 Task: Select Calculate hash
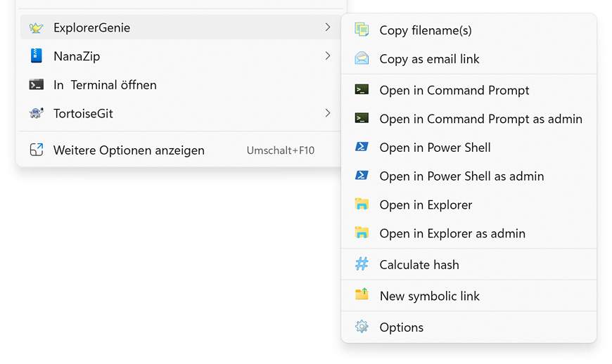click(469, 264)
